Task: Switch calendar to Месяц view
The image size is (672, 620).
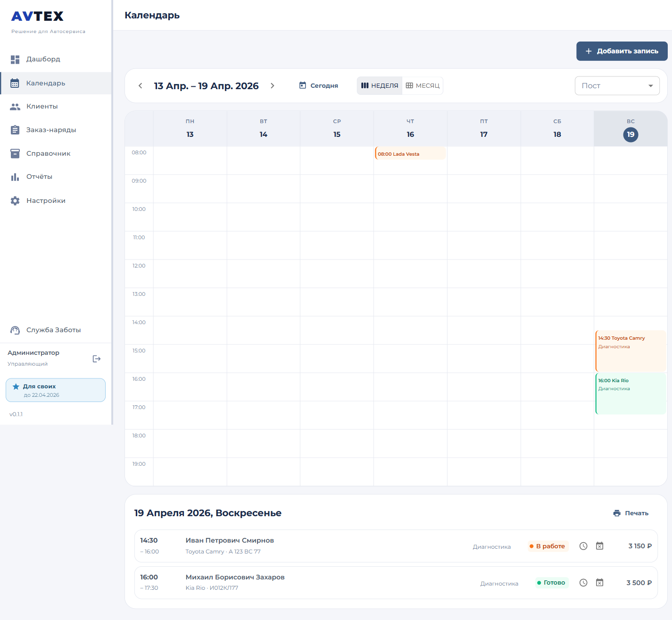Action: tap(423, 85)
